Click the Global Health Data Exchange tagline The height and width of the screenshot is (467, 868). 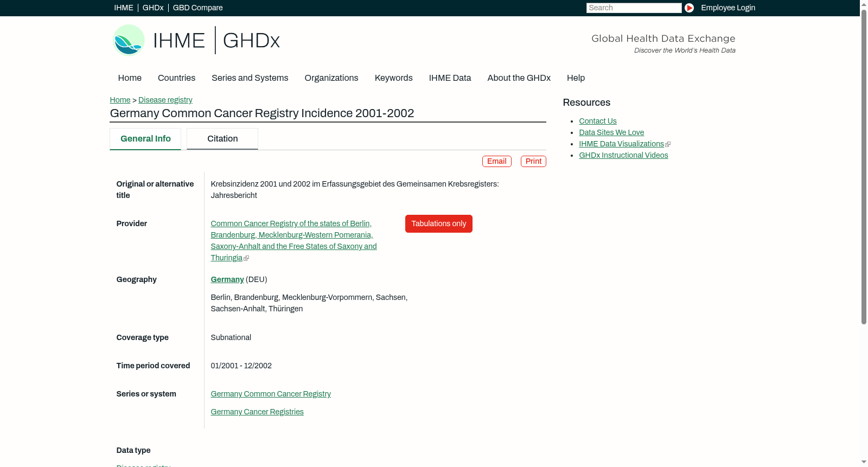[x=663, y=39]
